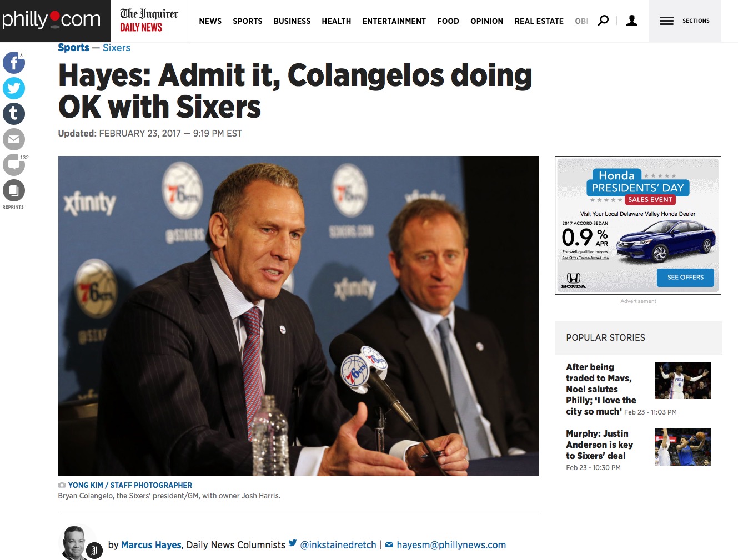The width and height of the screenshot is (738, 560).
Task: Open Marcus Hayes author link
Action: [x=151, y=545]
